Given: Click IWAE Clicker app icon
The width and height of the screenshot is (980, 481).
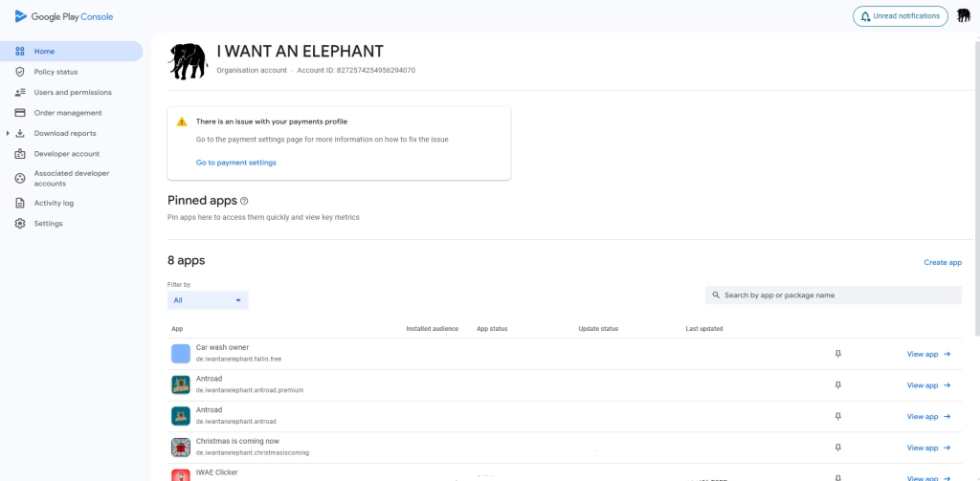Looking at the screenshot, I should pyautogui.click(x=181, y=474).
